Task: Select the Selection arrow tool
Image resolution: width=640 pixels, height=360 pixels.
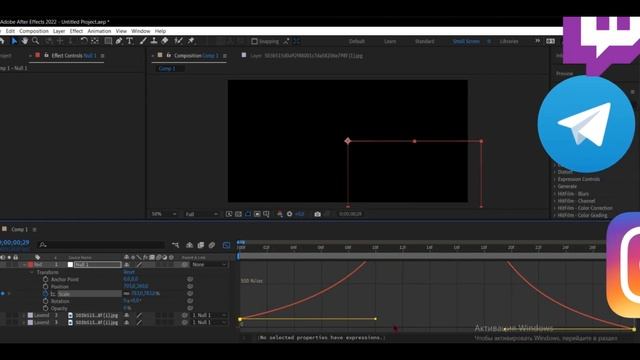Action: pyautogui.click(x=14, y=41)
